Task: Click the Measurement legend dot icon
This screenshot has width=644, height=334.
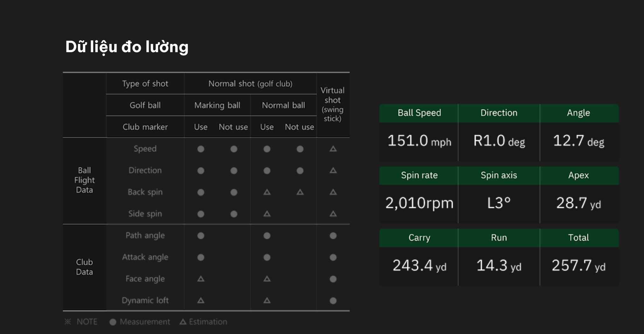Action: click(113, 322)
